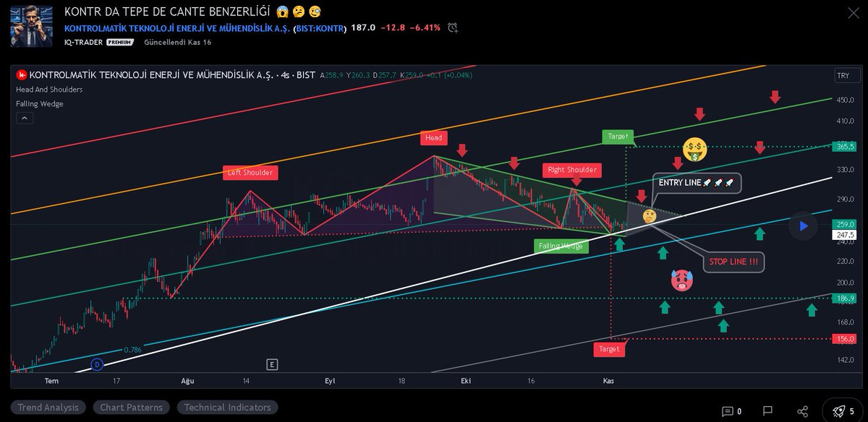Select the Right Shoulder label
Image resolution: width=868 pixels, height=422 pixels.
(571, 170)
